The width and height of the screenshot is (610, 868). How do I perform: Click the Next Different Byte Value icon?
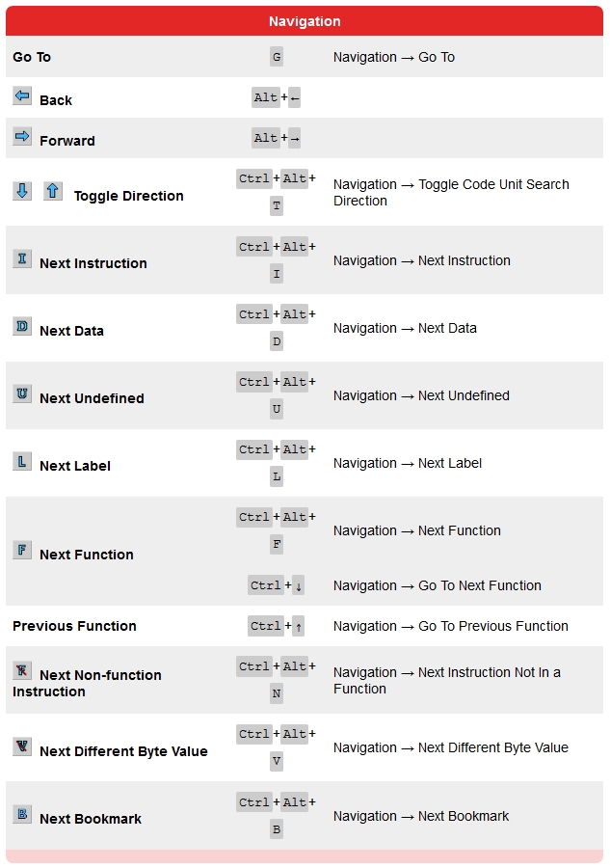coord(22,746)
